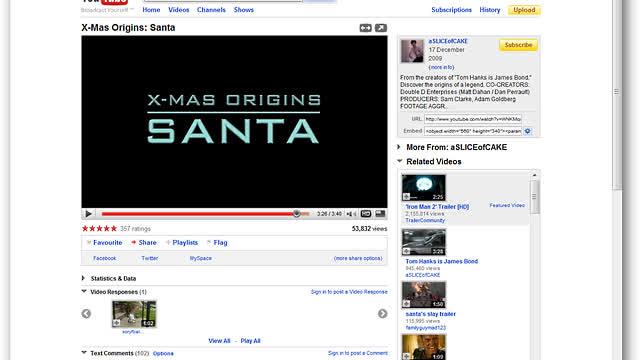Click the Related Videos scroll up arrow
The image size is (640, 360).
coord(534,175)
